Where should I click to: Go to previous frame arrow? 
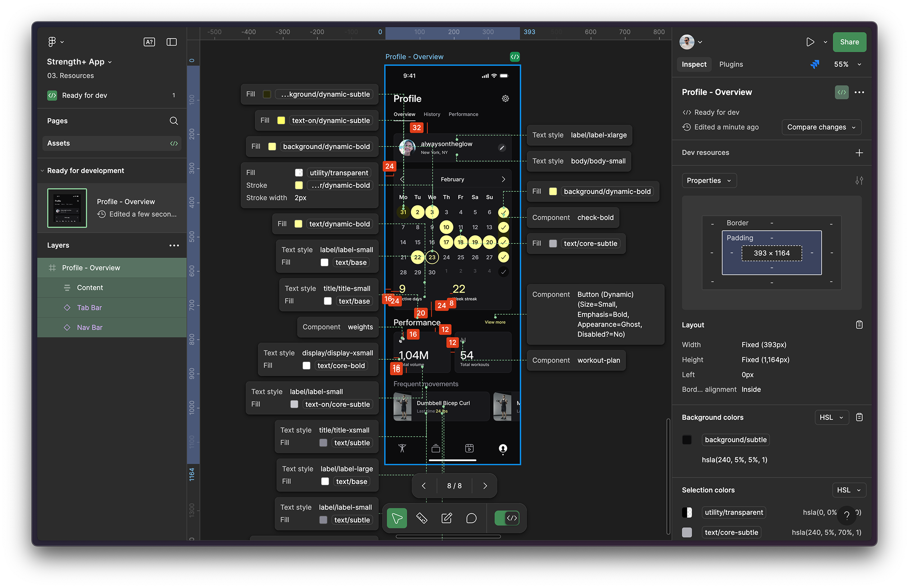coord(423,485)
